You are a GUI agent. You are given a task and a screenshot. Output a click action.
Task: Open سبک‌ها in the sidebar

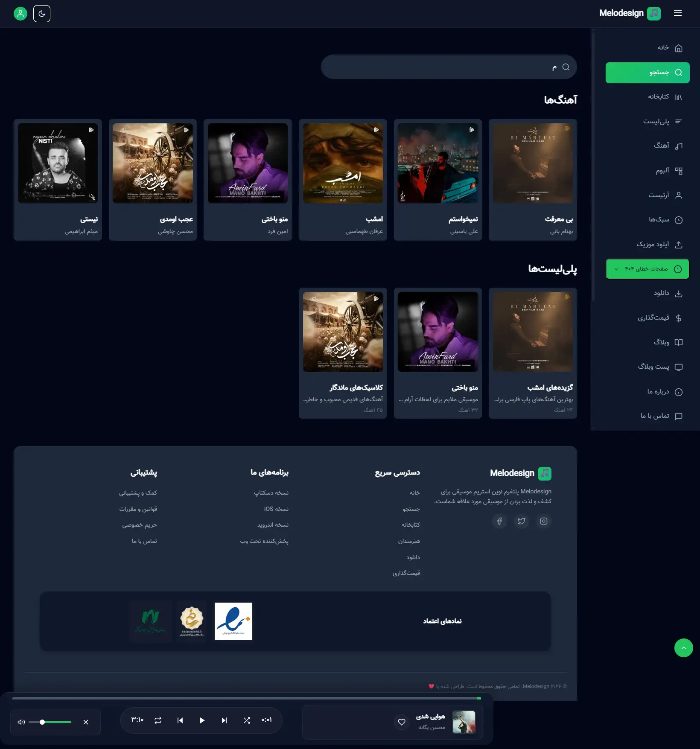click(x=647, y=220)
